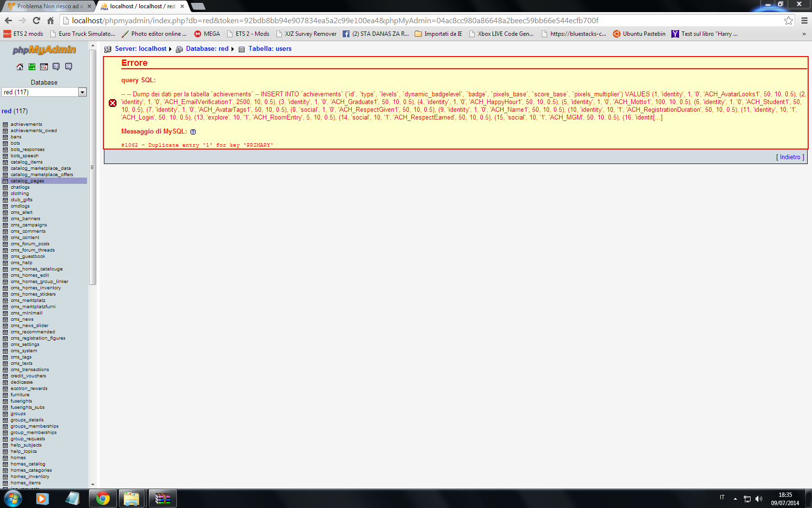Viewport: 812px width, 508px height.
Task: Click the table icon beside catalog_items
Action: [5, 162]
